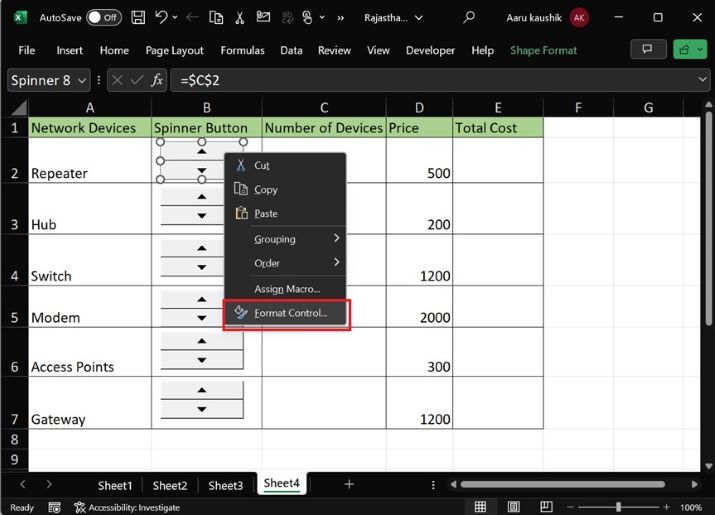Switch to the Sheet2 tab
This screenshot has width=715, height=515.
pyautogui.click(x=170, y=485)
